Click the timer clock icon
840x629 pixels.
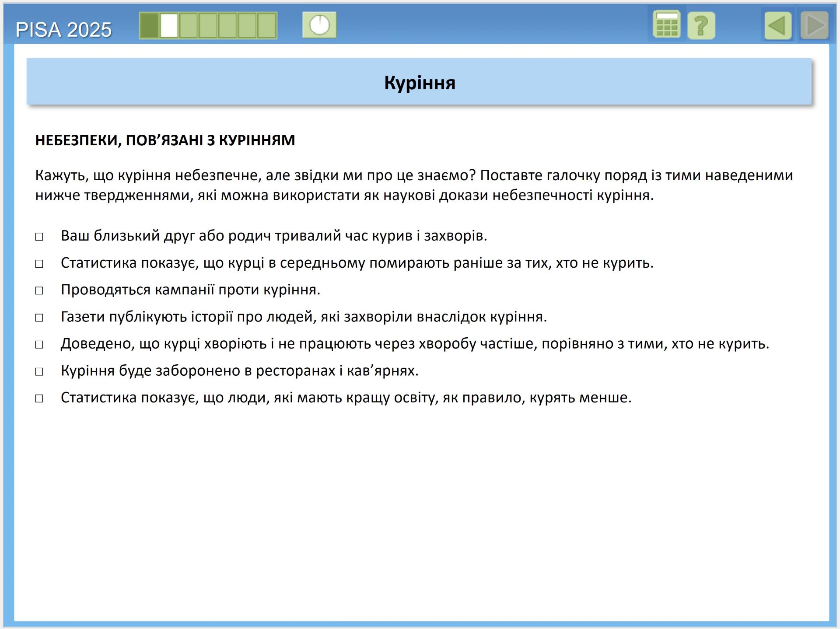click(319, 25)
